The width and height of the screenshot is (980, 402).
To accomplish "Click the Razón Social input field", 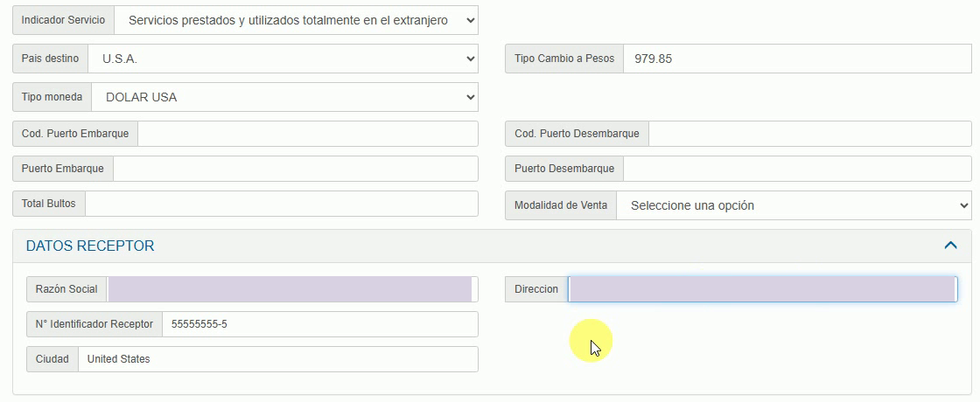I will (x=292, y=289).
